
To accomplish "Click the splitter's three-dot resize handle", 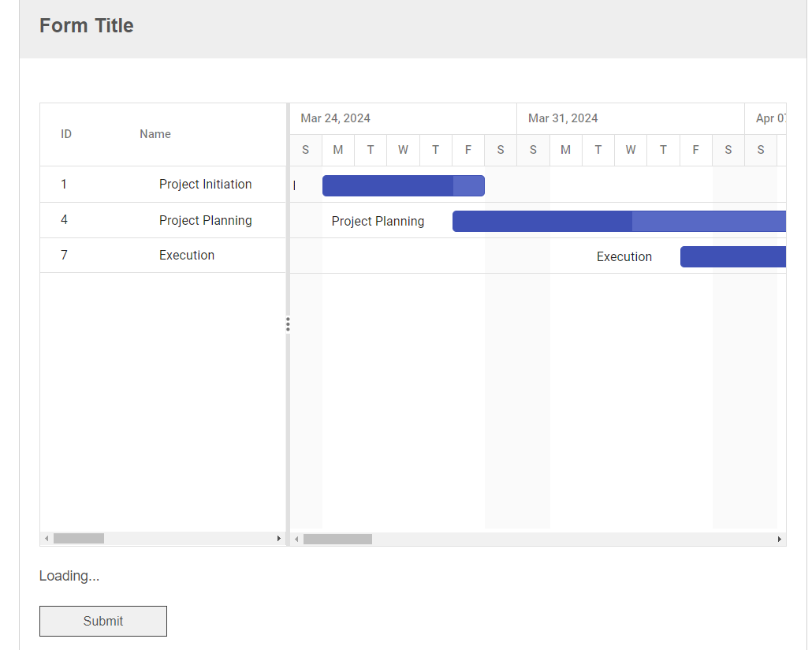I will (x=288, y=324).
